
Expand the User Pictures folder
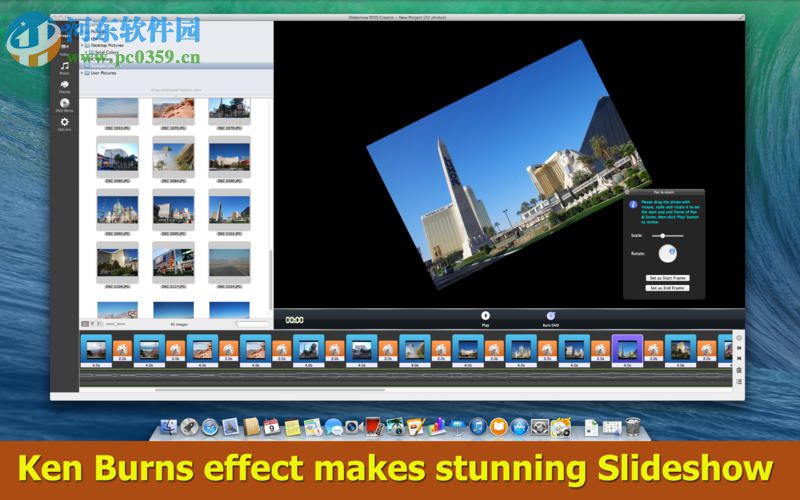[82, 73]
